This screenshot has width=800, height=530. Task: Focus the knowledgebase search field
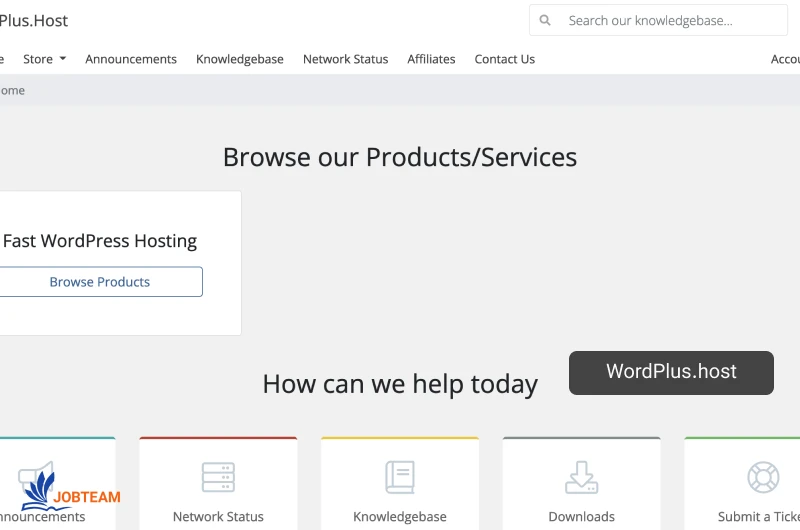coord(658,20)
